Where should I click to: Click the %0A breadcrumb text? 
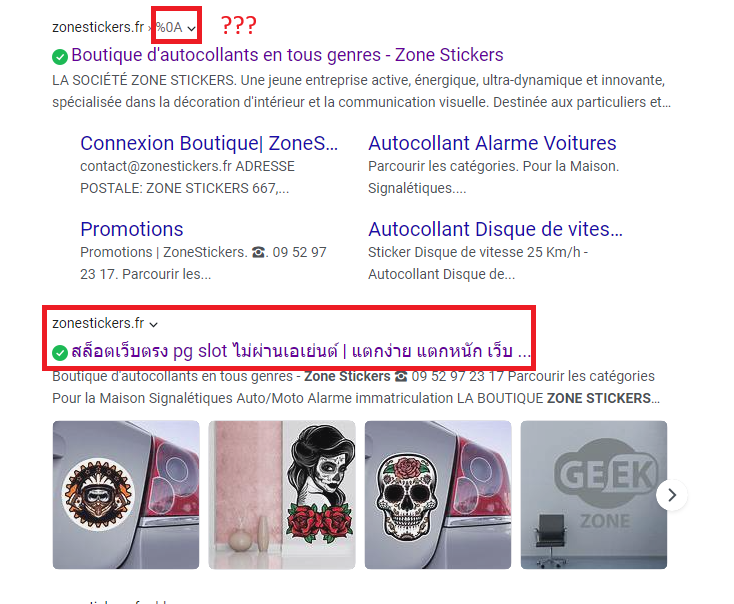pyautogui.click(x=169, y=27)
